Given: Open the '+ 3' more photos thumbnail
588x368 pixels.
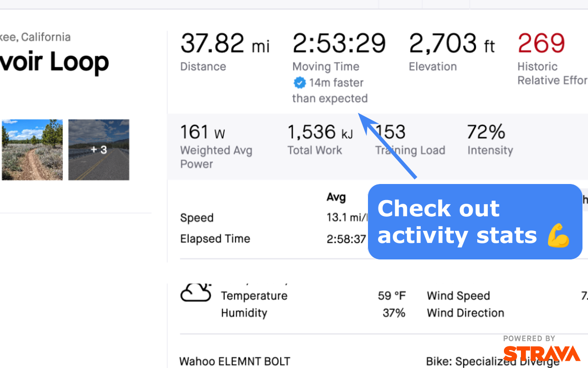Looking at the screenshot, I should (x=99, y=150).
